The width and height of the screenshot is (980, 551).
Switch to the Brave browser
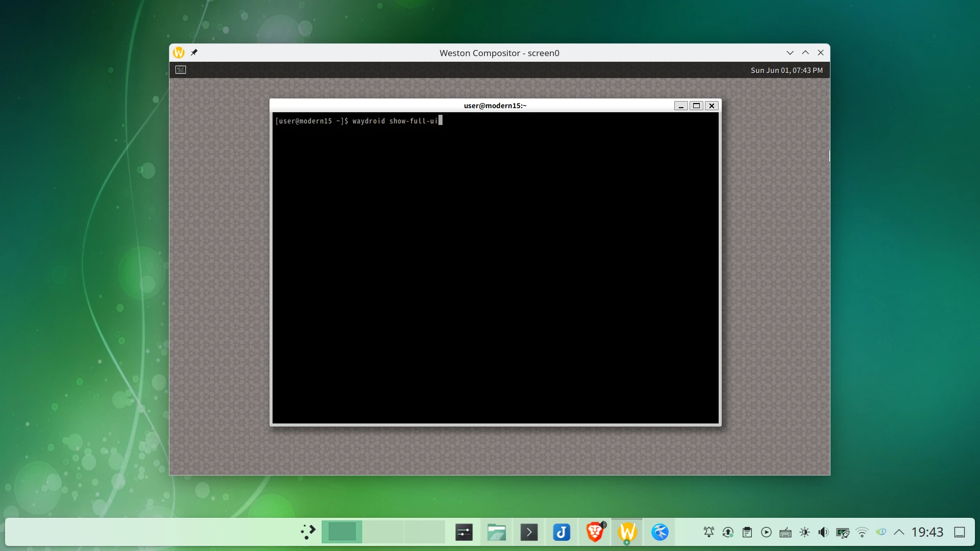tap(594, 532)
